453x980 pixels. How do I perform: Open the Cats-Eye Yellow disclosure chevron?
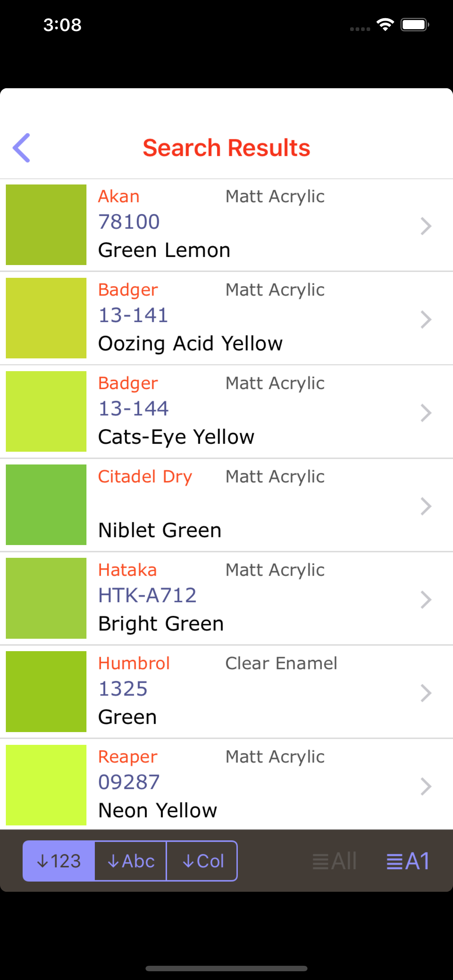(x=426, y=413)
